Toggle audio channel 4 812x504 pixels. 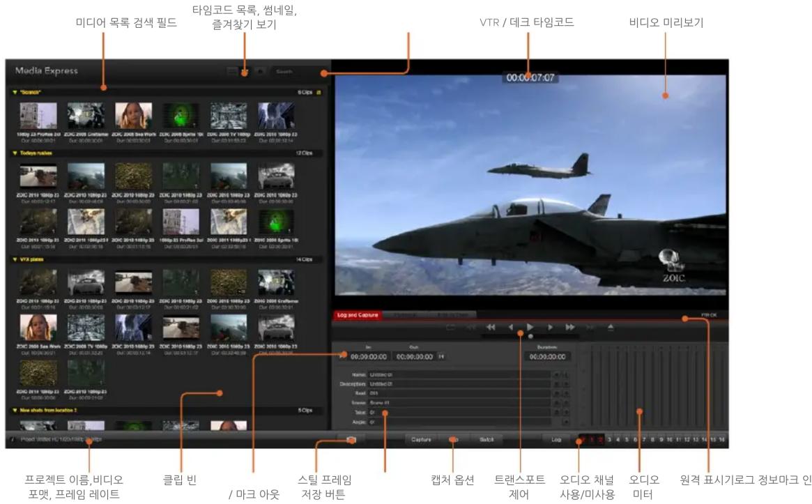click(x=618, y=440)
